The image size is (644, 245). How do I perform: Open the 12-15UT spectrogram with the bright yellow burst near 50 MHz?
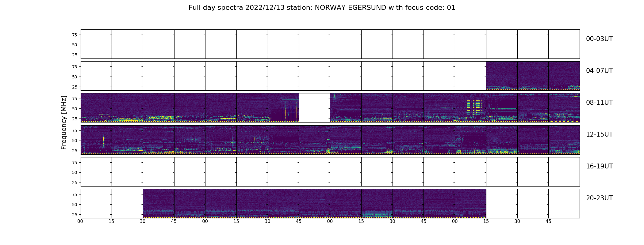[x=96, y=140]
